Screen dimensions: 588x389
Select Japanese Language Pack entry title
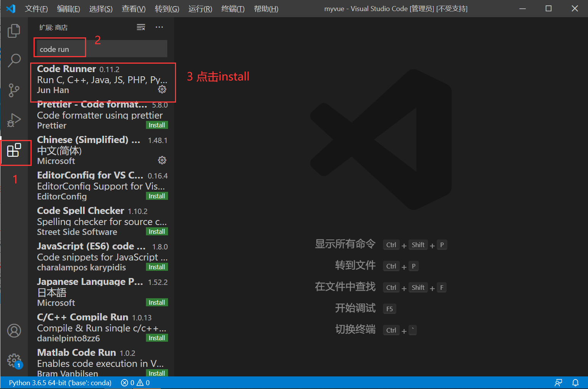click(90, 281)
